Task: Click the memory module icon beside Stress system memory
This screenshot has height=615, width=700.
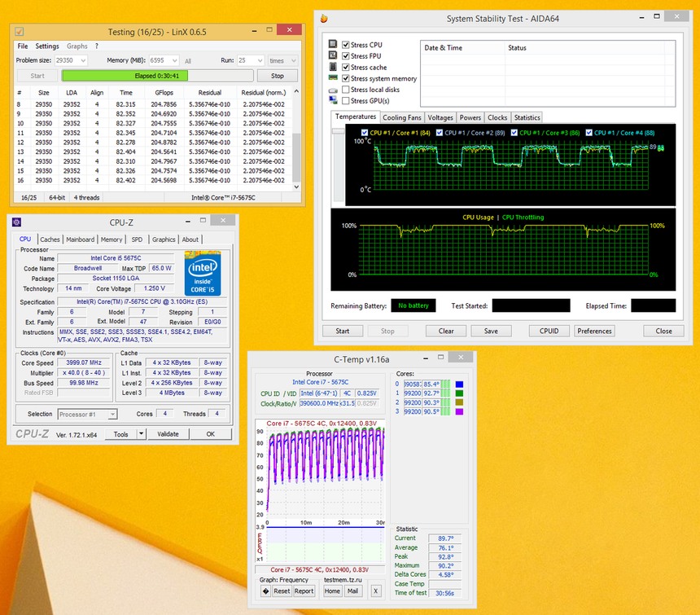Action: point(332,77)
